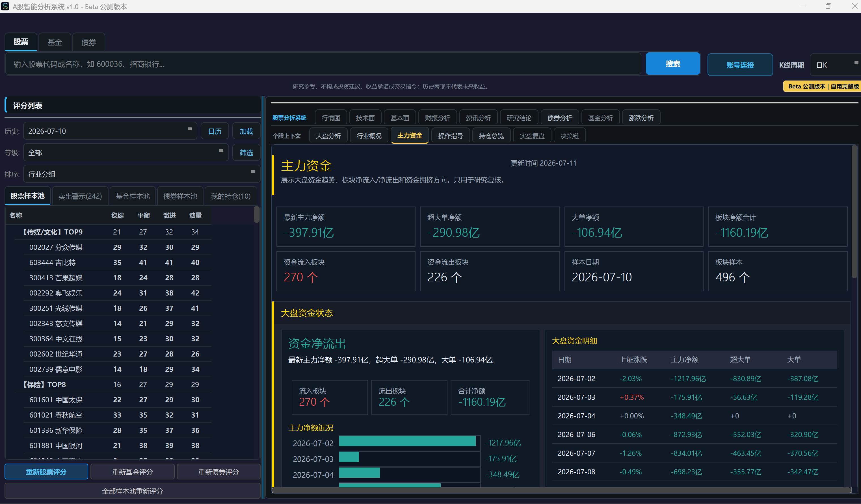
Task: Open the 决策链 sub-tab
Action: click(570, 136)
